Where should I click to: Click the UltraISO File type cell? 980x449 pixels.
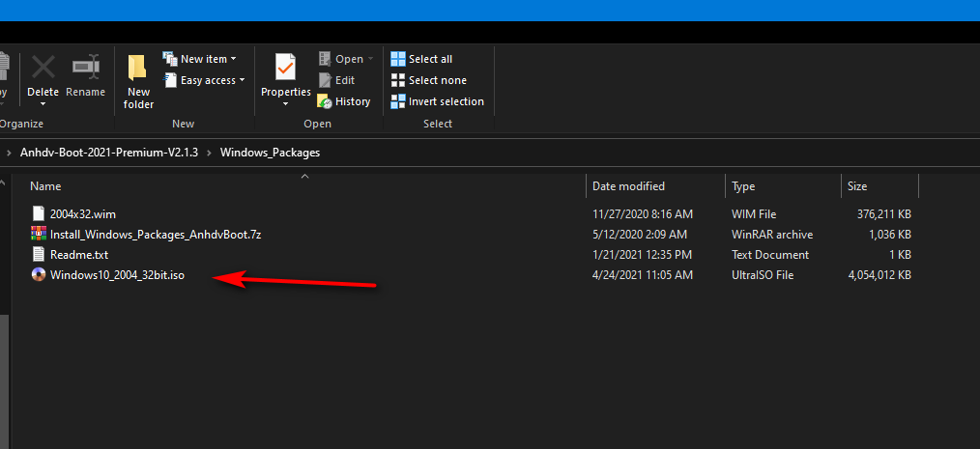tap(763, 275)
